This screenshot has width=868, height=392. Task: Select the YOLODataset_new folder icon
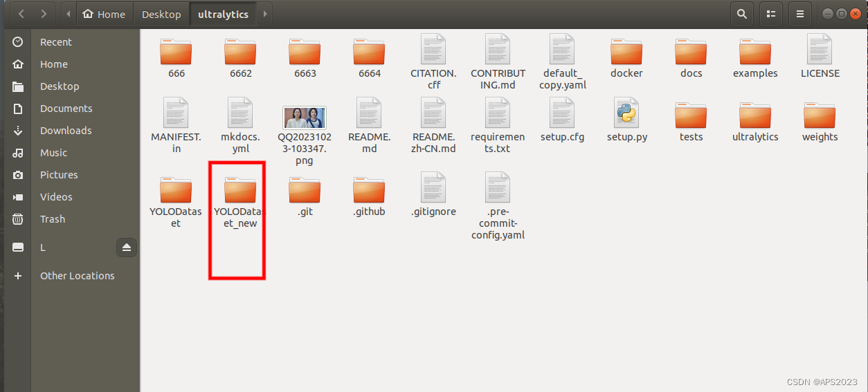coord(240,189)
